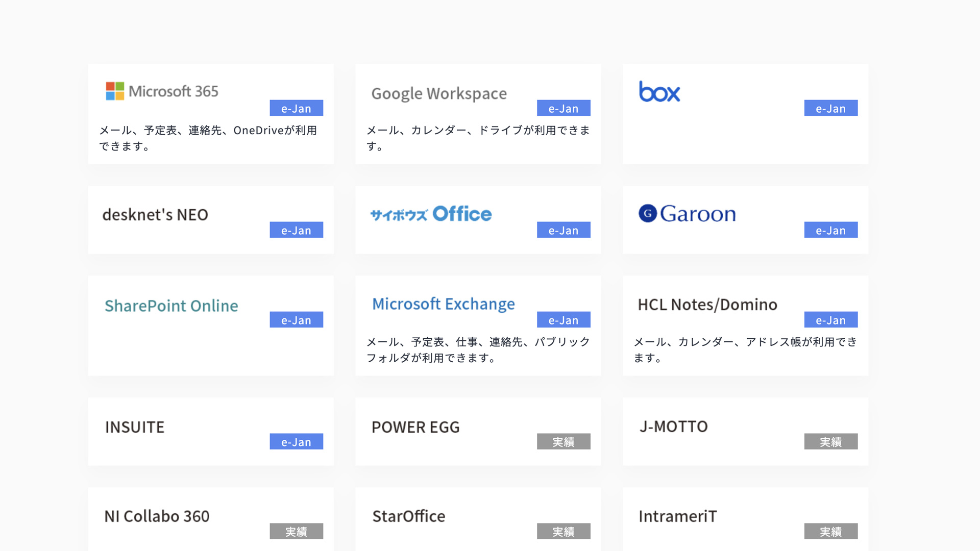The width and height of the screenshot is (980, 551).
Task: Click the e-Jan badge on INSUITE card
Action: [297, 442]
